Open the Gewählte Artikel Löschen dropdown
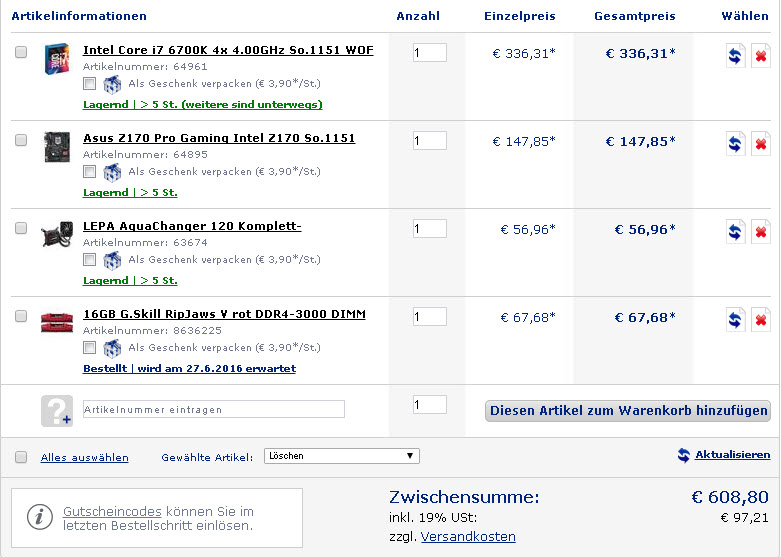Screen dimensions: 781x557 pos(342,456)
